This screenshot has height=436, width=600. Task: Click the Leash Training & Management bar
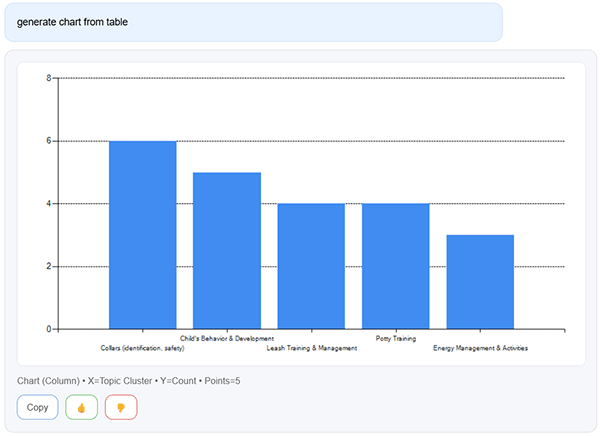point(311,266)
